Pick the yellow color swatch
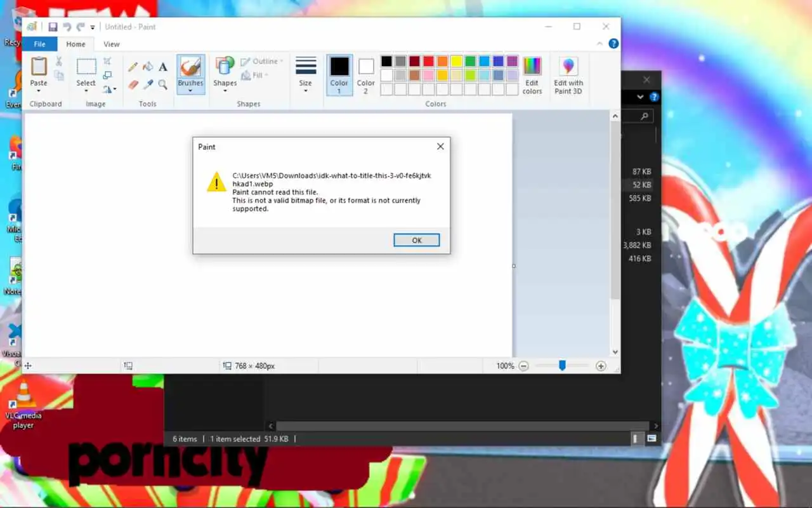The height and width of the screenshot is (508, 812). click(x=456, y=62)
